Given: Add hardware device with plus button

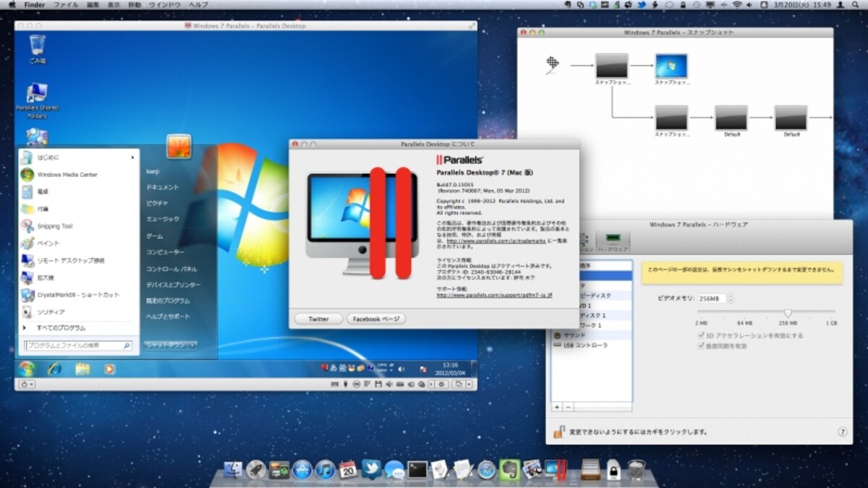Looking at the screenshot, I should coord(557,407).
